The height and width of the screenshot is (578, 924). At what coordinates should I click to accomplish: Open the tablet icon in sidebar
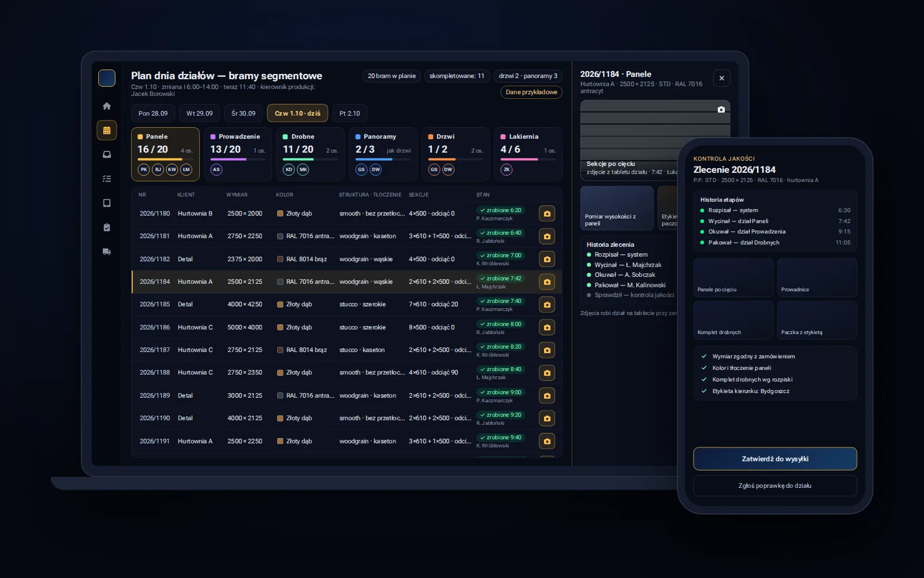(x=107, y=203)
